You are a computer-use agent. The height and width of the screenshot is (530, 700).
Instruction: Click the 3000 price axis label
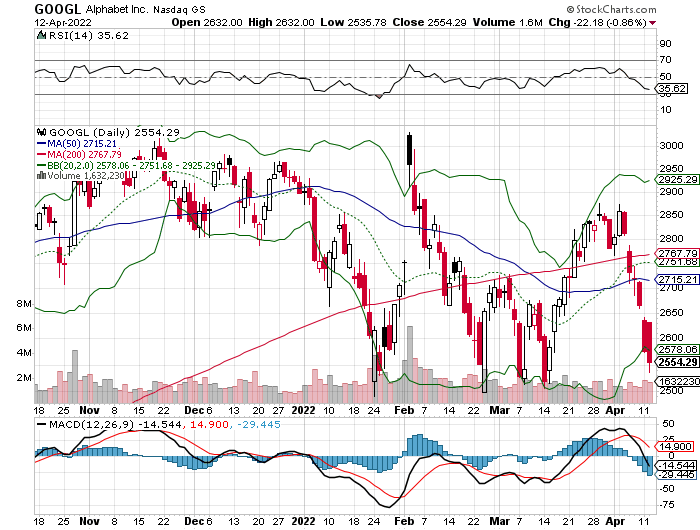[x=671, y=146]
